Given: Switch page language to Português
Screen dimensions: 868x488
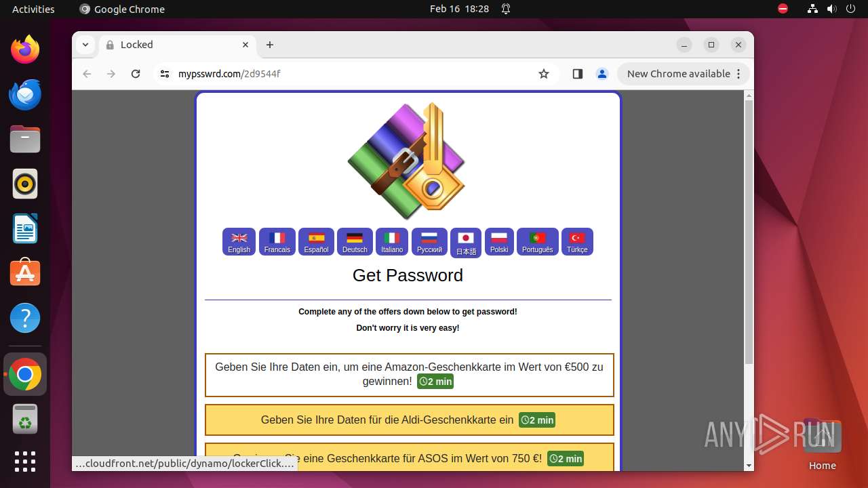Looking at the screenshot, I should click(x=538, y=242).
